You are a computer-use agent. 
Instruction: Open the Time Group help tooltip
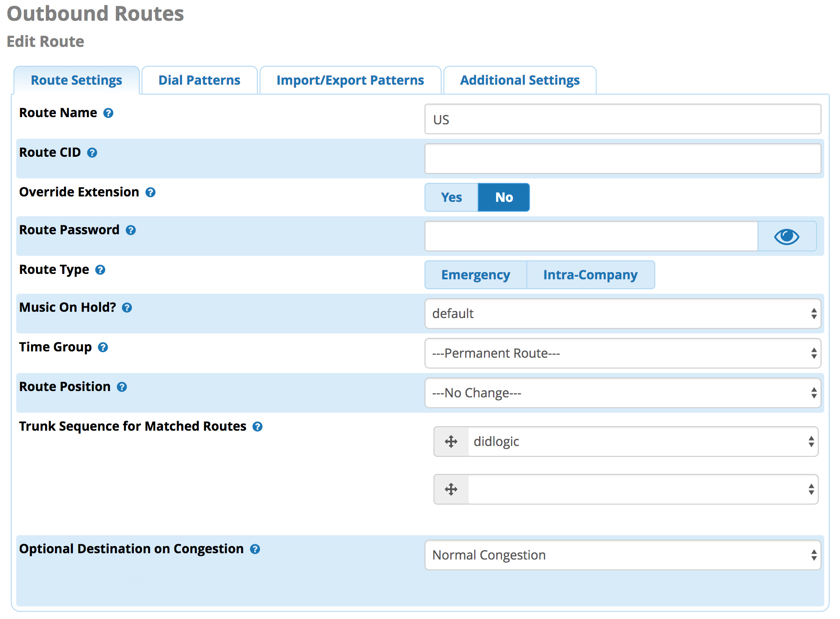(x=103, y=347)
